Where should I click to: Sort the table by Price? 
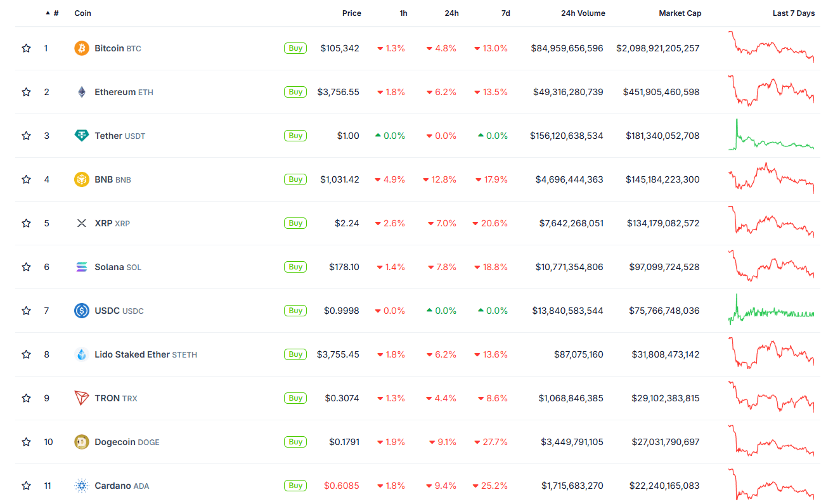(351, 13)
